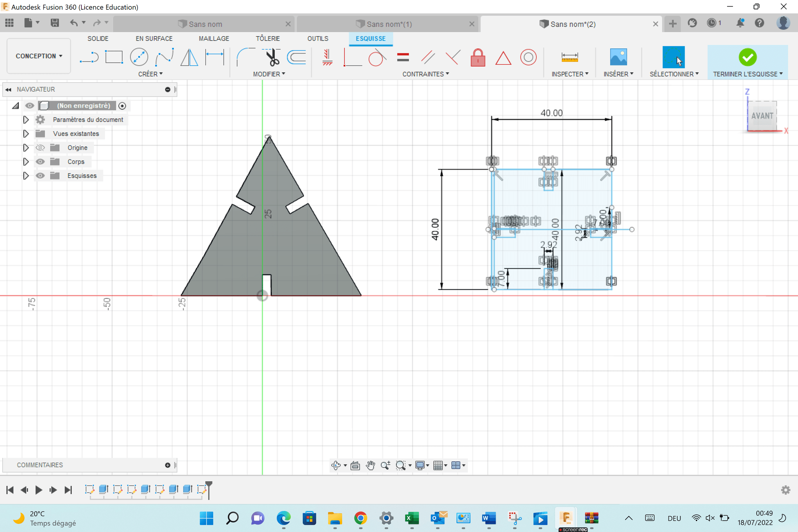
Task: Toggle visibility of Esquisses folder
Action: click(40, 176)
